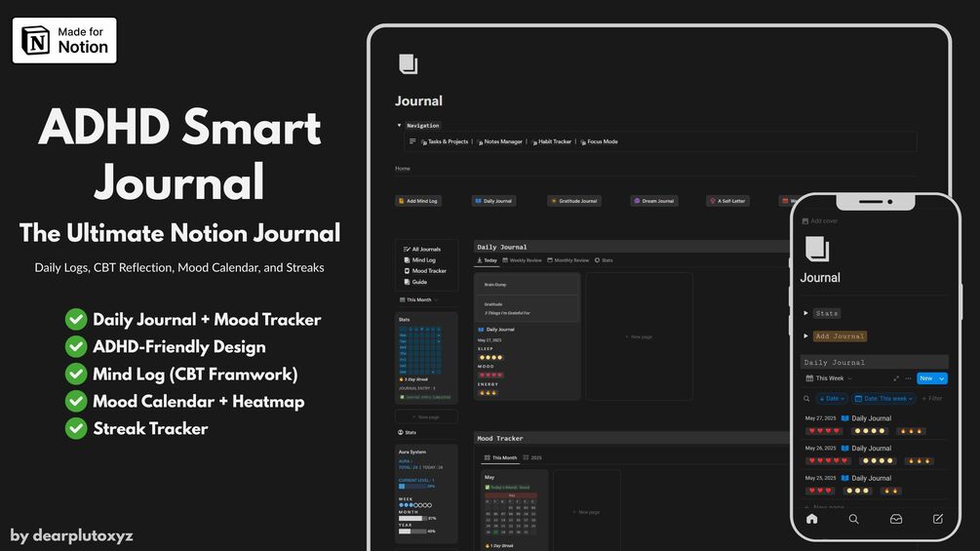The image size is (980, 551).
Task: Click the A Self-Letter button
Action: tap(727, 201)
